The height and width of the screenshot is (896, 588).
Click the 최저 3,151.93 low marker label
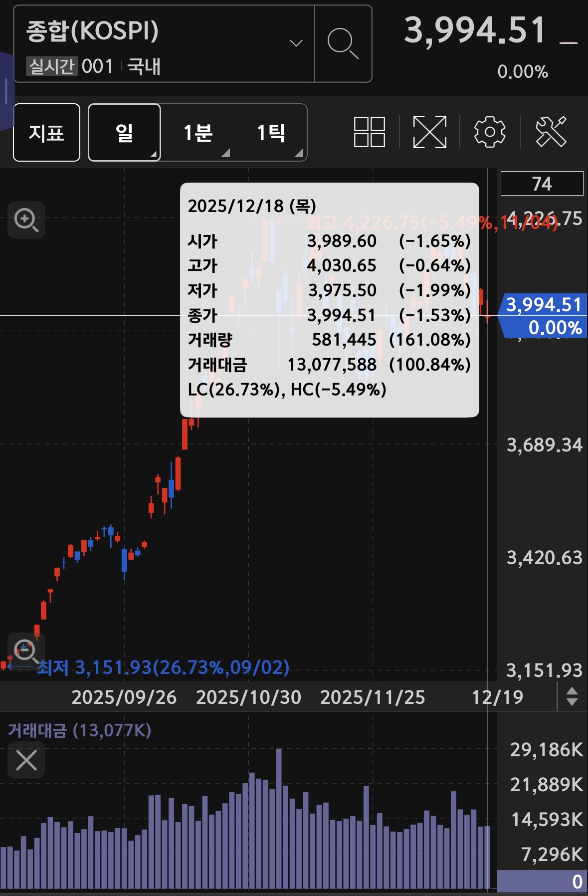click(163, 667)
